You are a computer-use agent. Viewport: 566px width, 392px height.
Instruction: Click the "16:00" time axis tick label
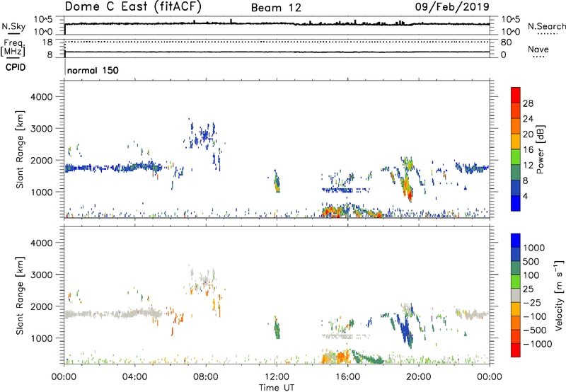click(x=347, y=377)
